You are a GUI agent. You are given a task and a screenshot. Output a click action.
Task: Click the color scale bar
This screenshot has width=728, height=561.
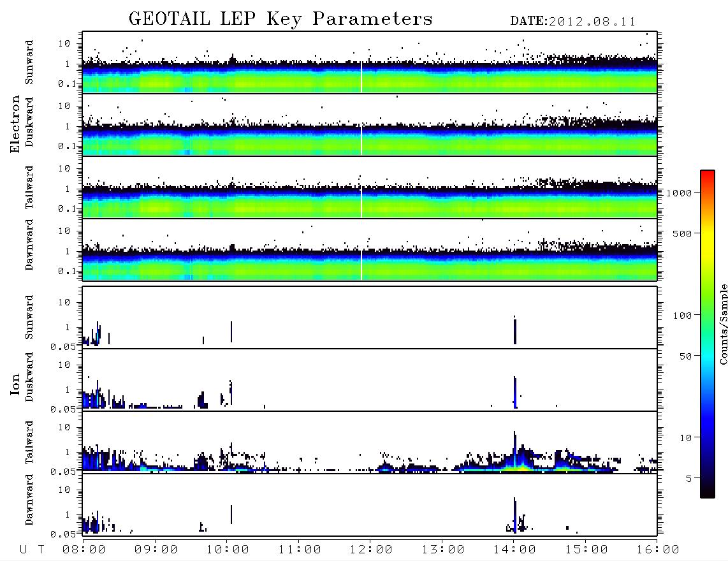tap(707, 334)
